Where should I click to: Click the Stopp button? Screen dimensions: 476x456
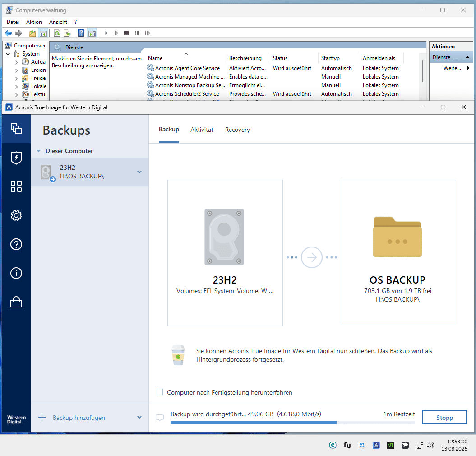pos(444,418)
